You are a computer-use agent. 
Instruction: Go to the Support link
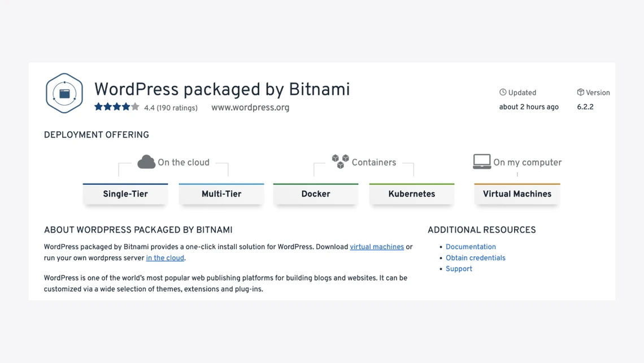tap(459, 269)
